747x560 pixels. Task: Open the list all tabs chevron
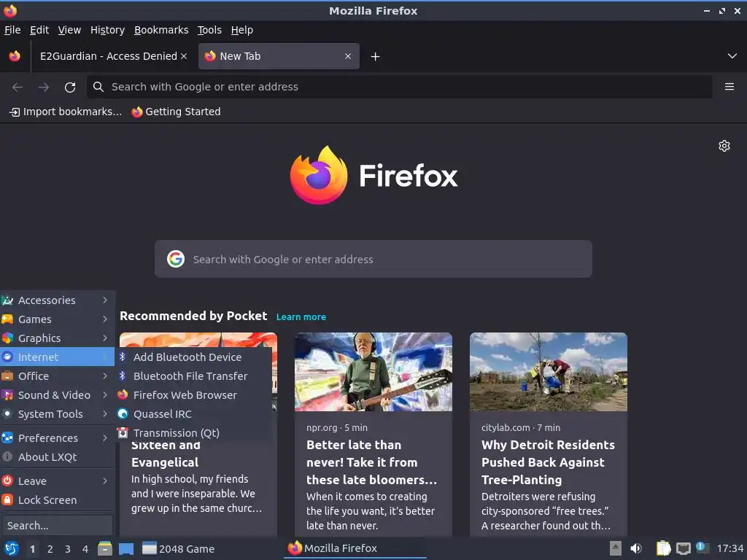pos(732,56)
